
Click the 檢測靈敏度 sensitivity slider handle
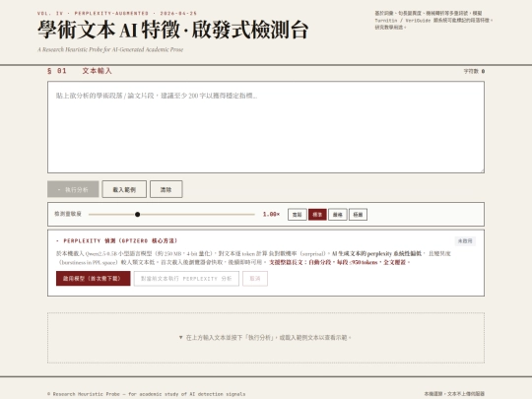(x=137, y=215)
